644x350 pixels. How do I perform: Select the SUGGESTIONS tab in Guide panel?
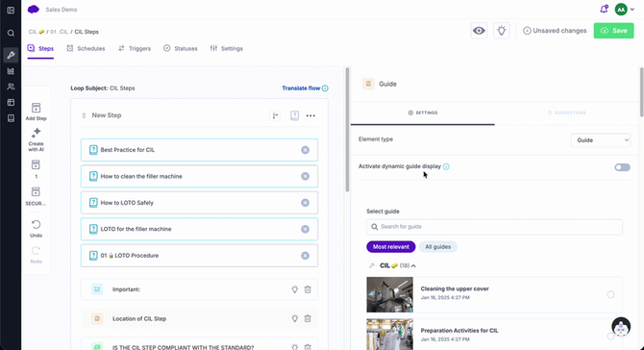567,112
